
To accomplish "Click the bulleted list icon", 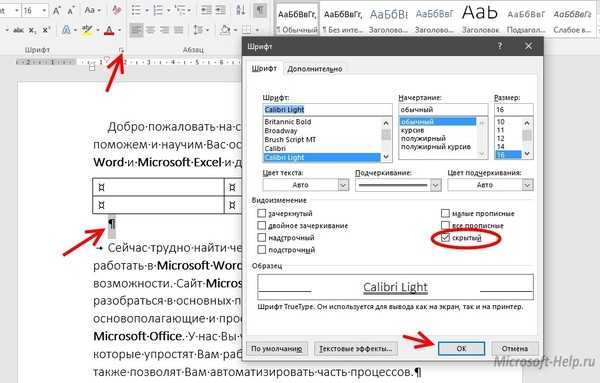I will tap(136, 10).
